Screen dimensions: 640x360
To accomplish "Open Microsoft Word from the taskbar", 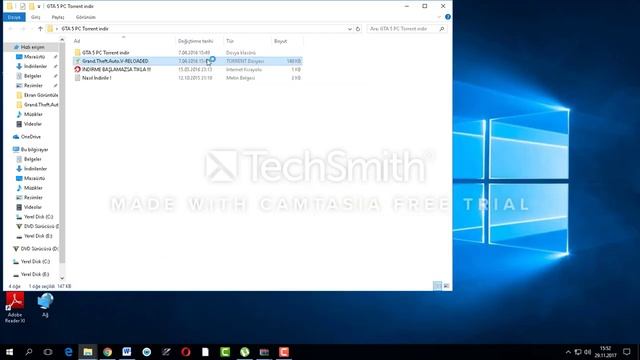I will (127, 352).
